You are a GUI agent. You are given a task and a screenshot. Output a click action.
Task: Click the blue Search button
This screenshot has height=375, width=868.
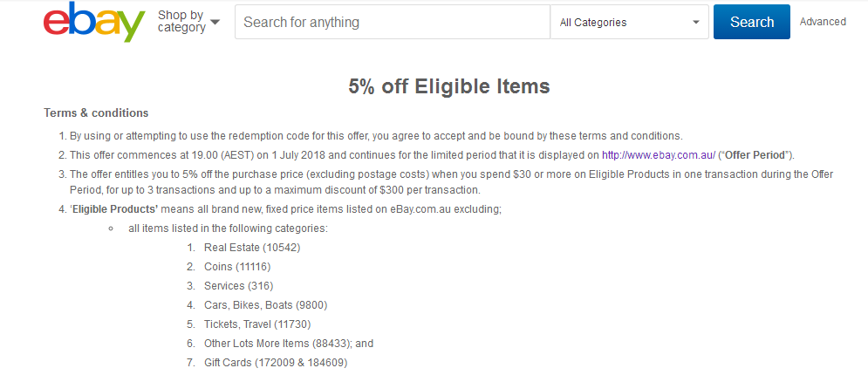(752, 22)
